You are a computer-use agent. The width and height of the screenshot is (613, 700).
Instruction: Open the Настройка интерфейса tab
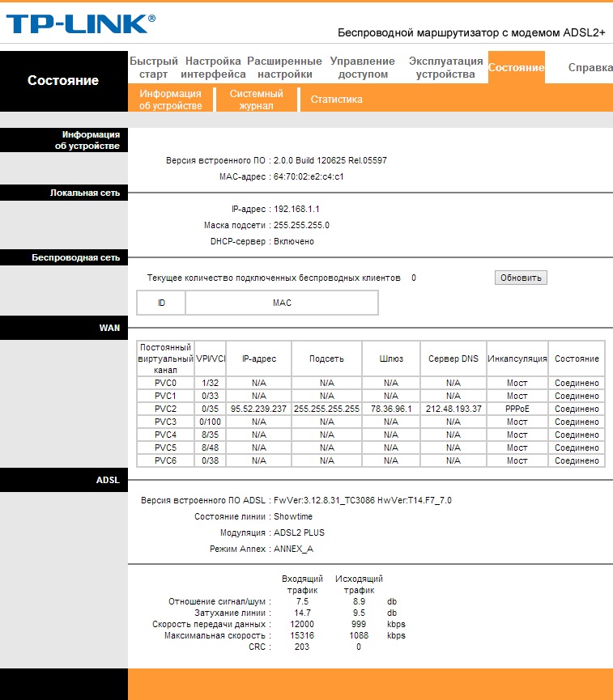click(213, 67)
